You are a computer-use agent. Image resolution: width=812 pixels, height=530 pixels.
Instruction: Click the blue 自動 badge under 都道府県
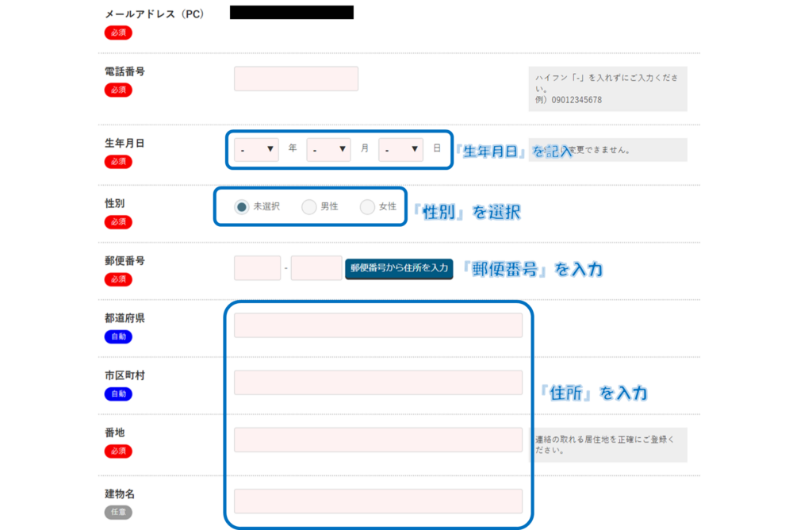[x=118, y=336]
